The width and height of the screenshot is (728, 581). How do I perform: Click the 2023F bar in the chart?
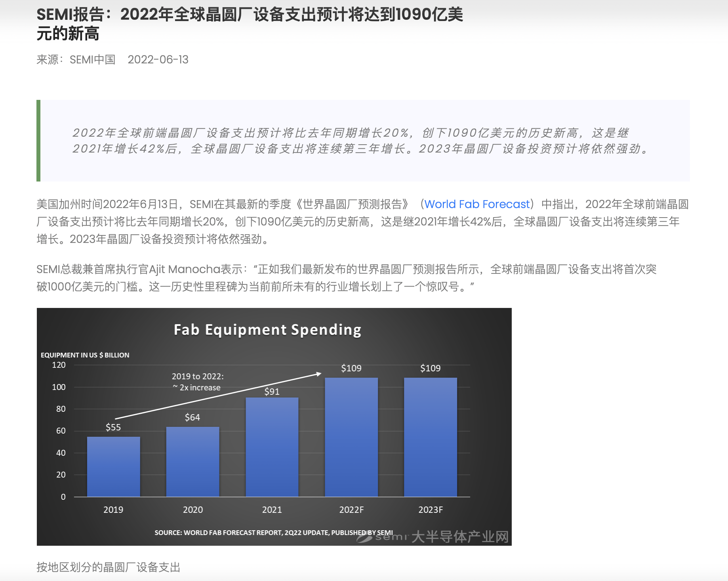tap(431, 437)
